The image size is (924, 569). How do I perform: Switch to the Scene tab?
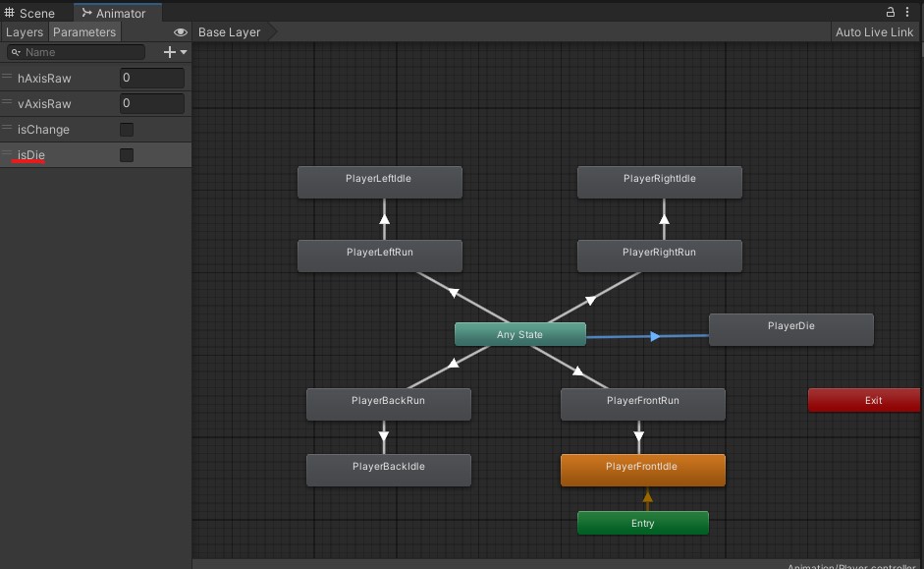point(29,13)
